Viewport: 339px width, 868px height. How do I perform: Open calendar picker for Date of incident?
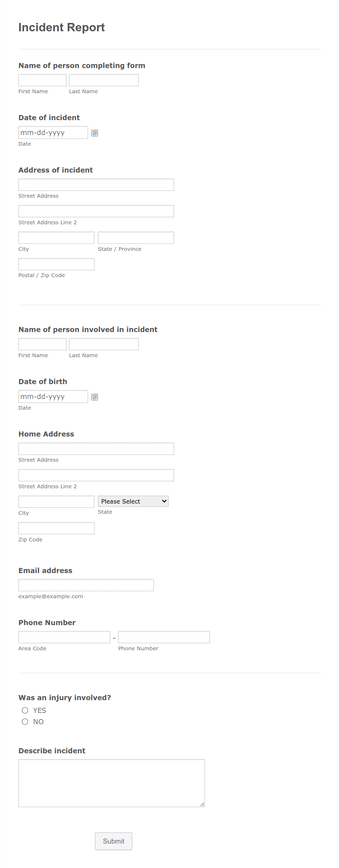pyautogui.click(x=94, y=133)
